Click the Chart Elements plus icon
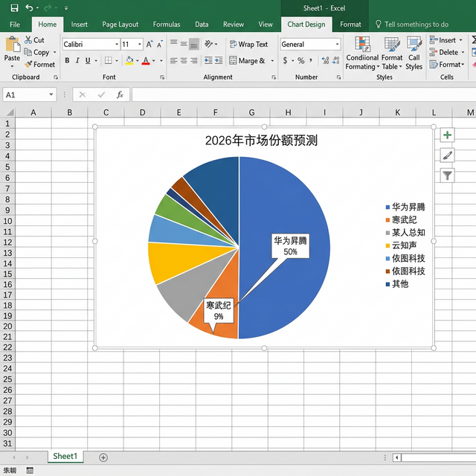476x476 pixels. (x=447, y=135)
